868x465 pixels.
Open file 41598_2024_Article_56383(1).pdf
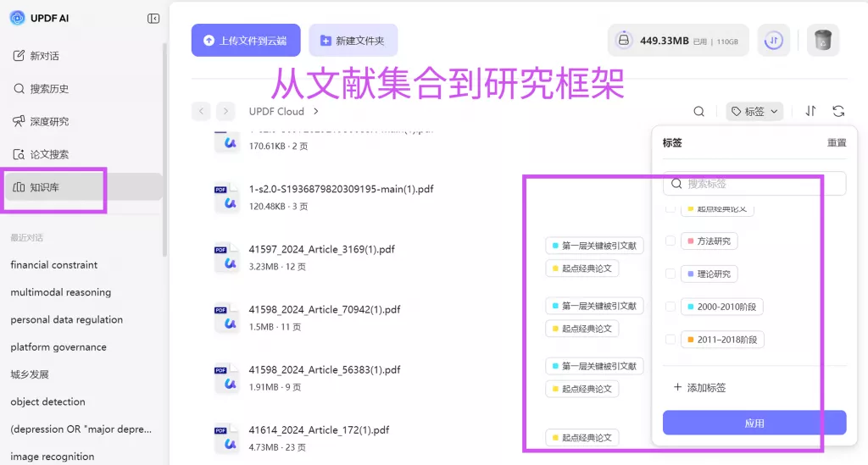pyautogui.click(x=325, y=370)
